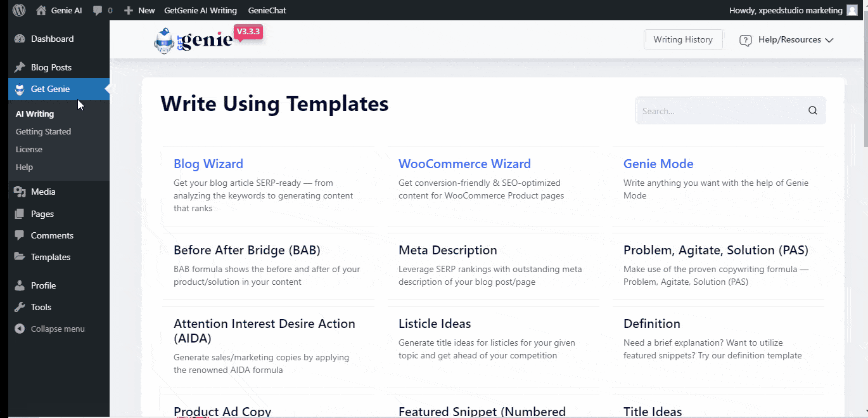Click the New label in admin bar
The height and width of the screenshot is (418, 868).
pos(146,10)
